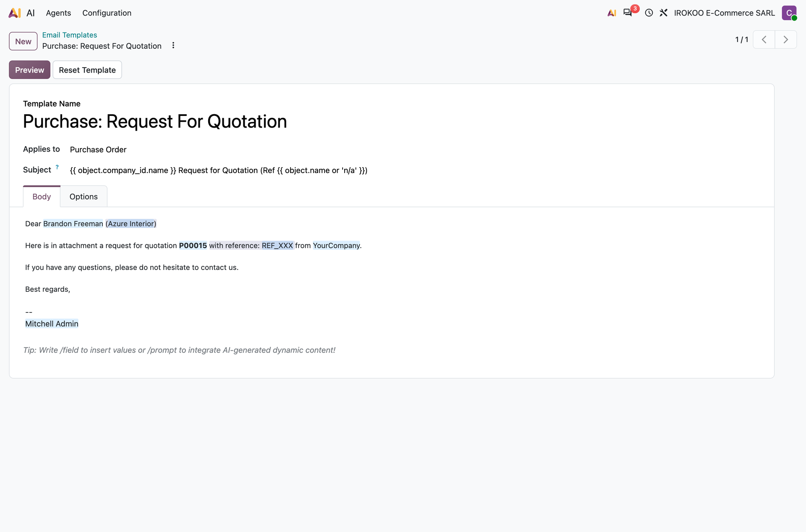Click the bold P00015 reference
This screenshot has width=806, height=532.
[193, 246]
